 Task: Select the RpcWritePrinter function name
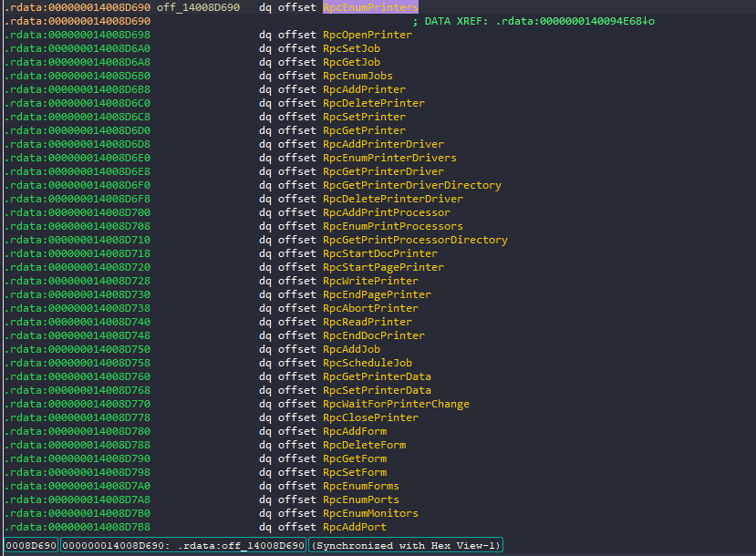pyautogui.click(x=370, y=281)
